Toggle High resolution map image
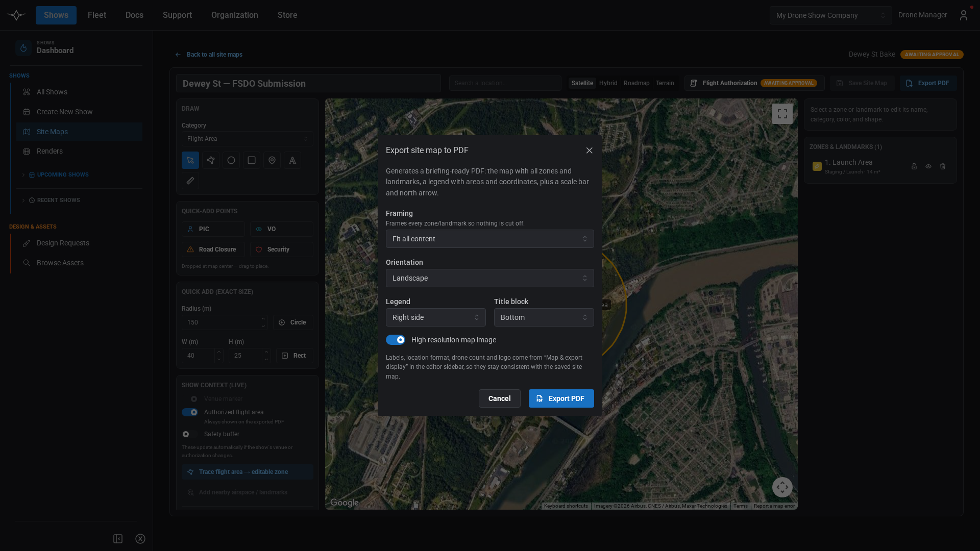Screen dimensions: 980x551 click(396, 340)
